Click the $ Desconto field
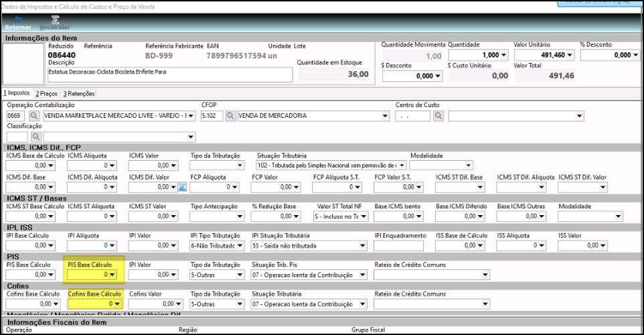 [412, 76]
